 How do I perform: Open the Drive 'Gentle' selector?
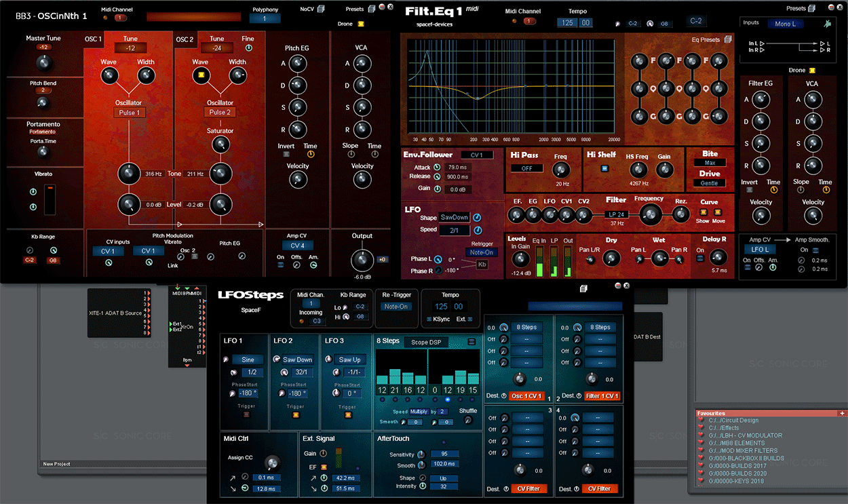point(710,183)
